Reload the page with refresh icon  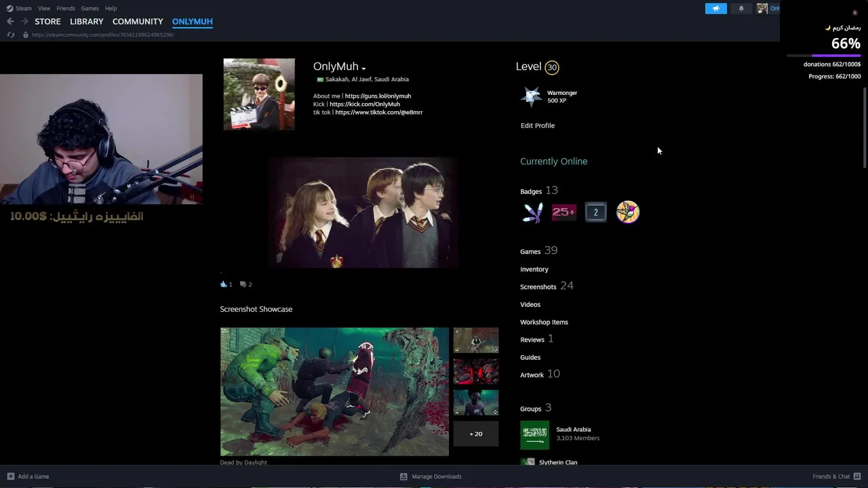(x=10, y=35)
